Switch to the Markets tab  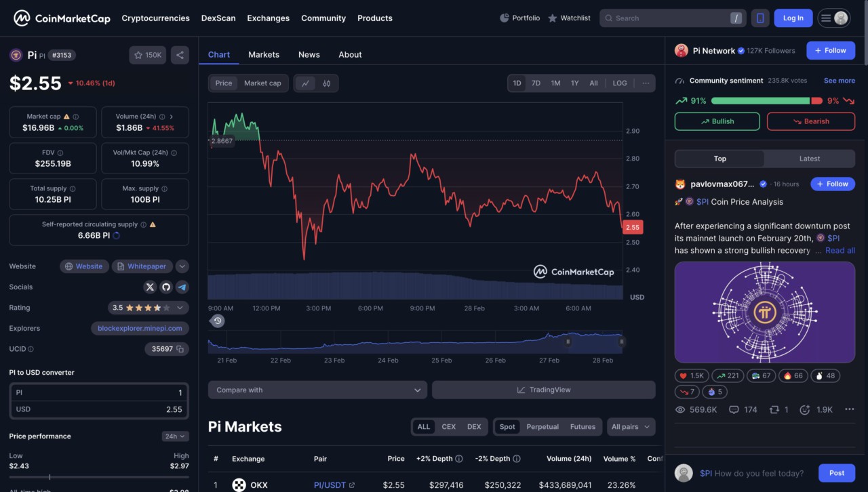pyautogui.click(x=264, y=54)
